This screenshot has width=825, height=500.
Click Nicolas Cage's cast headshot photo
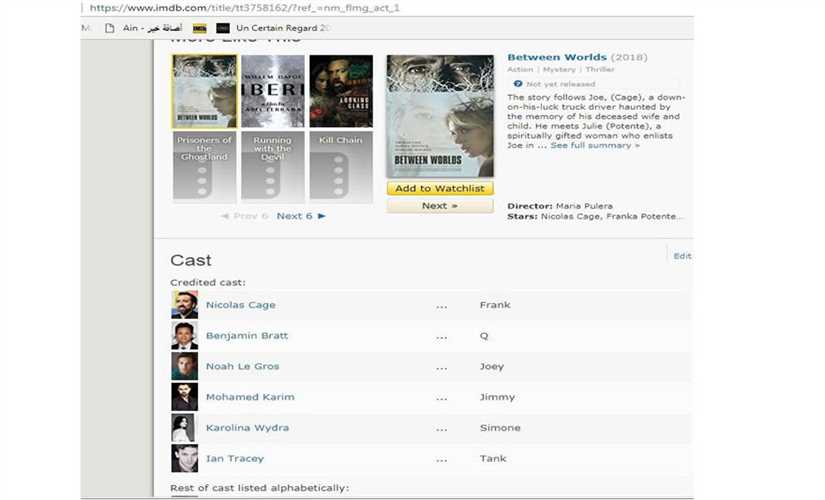[x=184, y=305]
